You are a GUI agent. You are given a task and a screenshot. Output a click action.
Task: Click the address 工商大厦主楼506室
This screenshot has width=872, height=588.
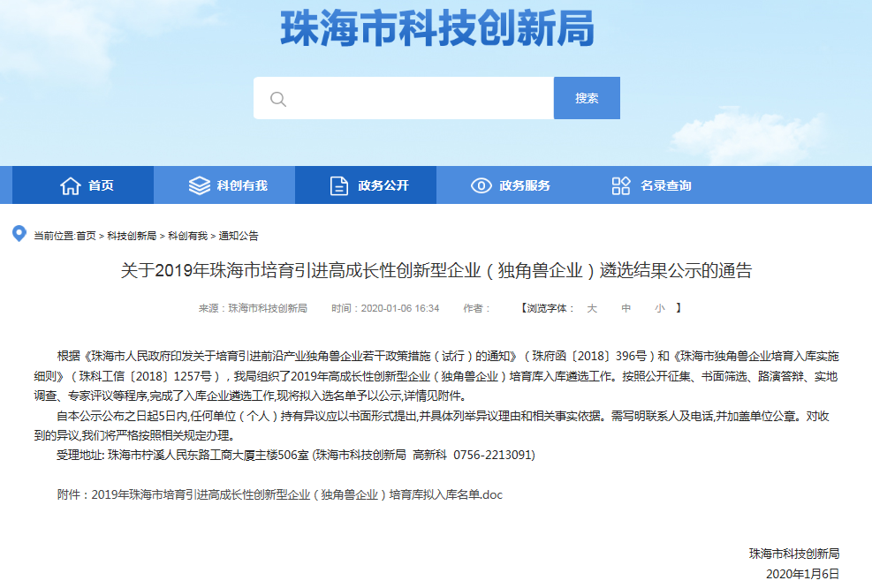(x=259, y=456)
